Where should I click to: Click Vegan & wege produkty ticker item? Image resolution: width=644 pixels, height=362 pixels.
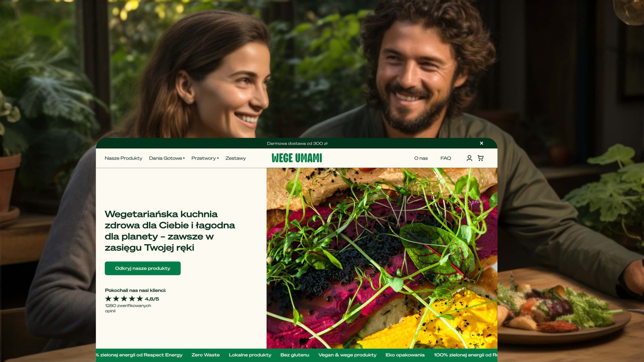(x=347, y=355)
